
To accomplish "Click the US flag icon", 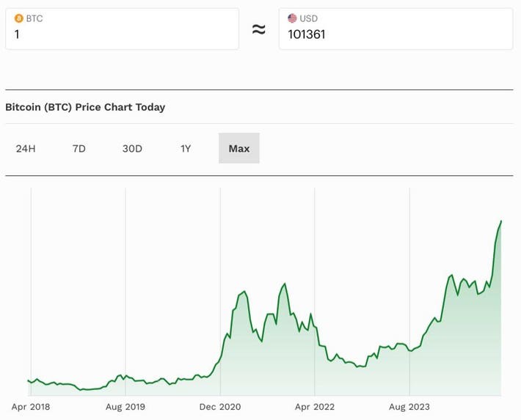I will [x=292, y=18].
